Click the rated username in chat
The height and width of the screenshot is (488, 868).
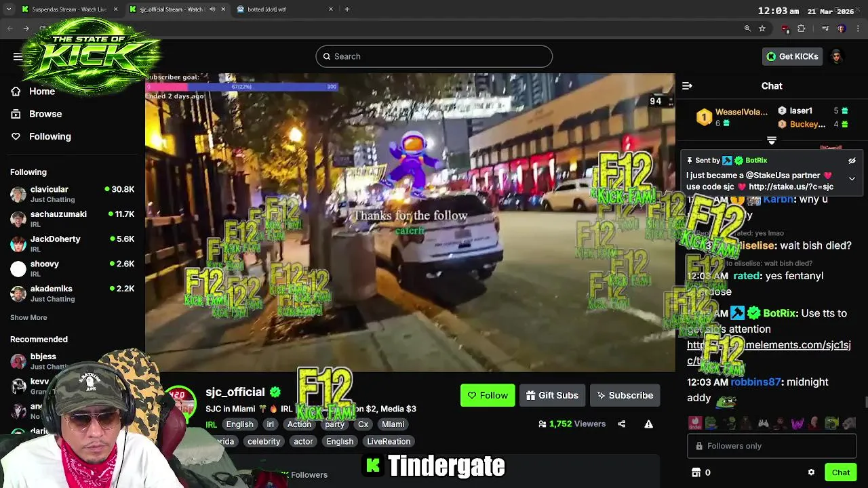746,277
